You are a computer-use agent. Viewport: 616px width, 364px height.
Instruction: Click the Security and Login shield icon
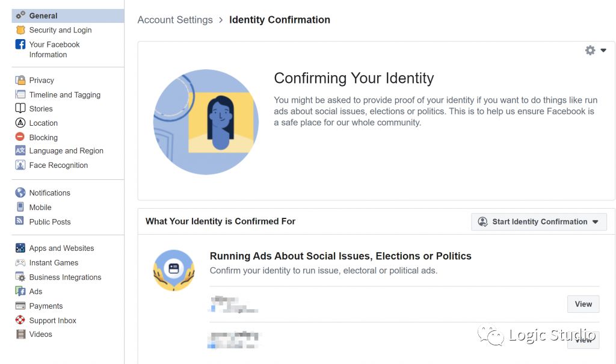click(x=20, y=30)
